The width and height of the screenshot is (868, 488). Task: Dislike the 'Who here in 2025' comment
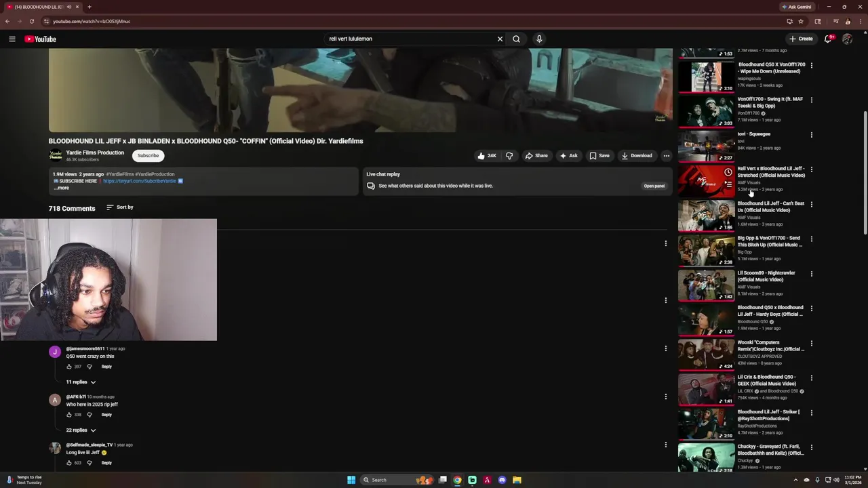point(89,415)
